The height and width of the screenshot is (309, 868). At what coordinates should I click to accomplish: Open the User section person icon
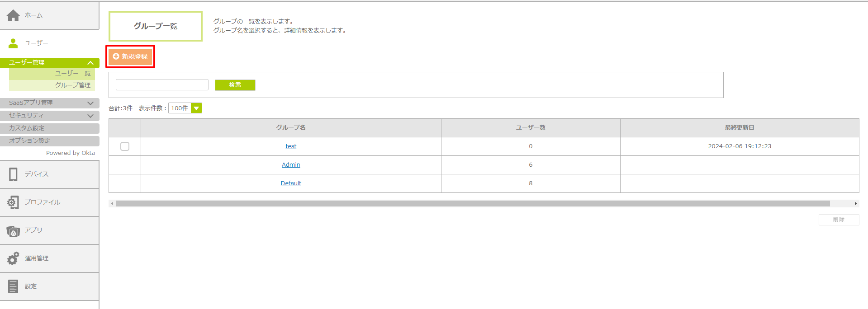coord(13,43)
